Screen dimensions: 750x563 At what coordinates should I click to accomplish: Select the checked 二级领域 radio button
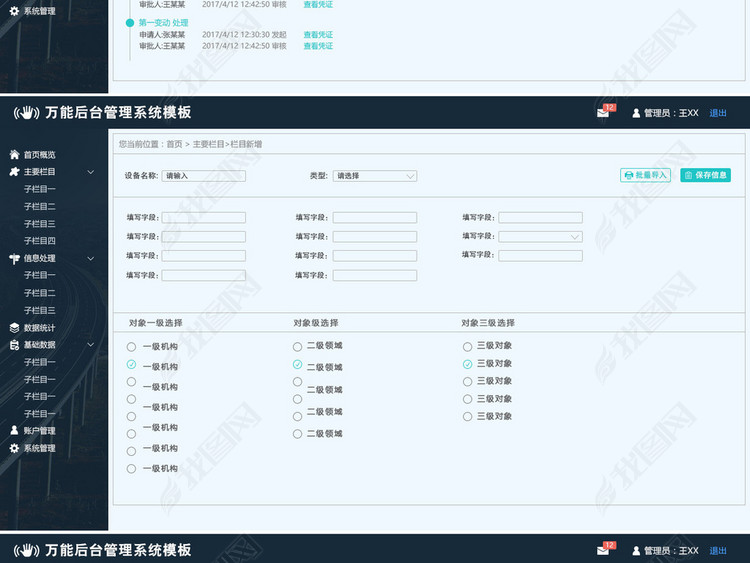298,364
